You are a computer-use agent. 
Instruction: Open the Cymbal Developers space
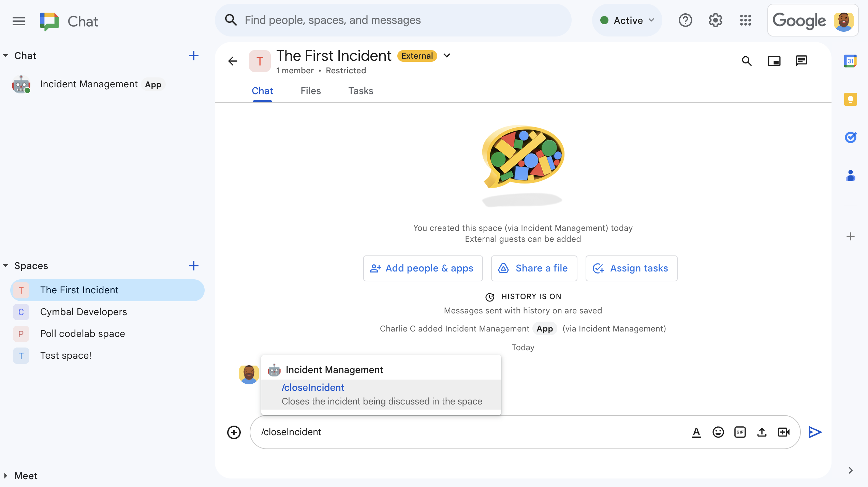click(84, 312)
